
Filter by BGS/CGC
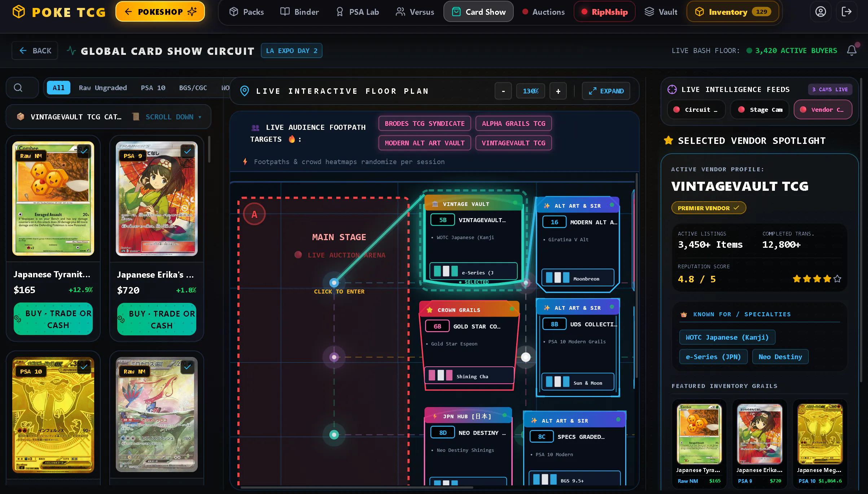[x=193, y=88]
